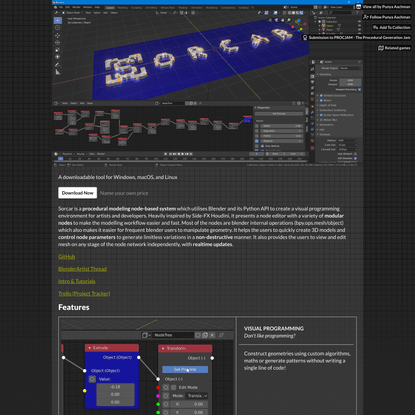Viewport: 415px width, 415px height.
Task: Click the shield fake-user icon beside NodeTree
Action: click(198, 335)
